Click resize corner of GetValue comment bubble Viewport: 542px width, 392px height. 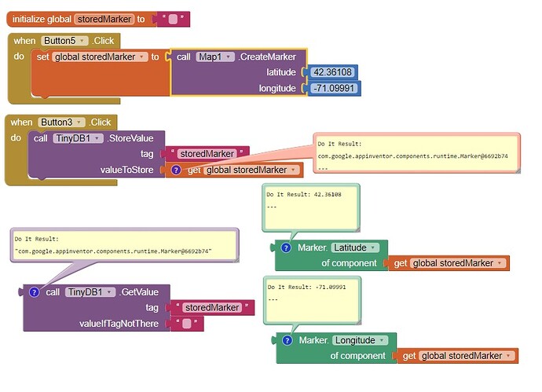pyautogui.click(x=236, y=260)
